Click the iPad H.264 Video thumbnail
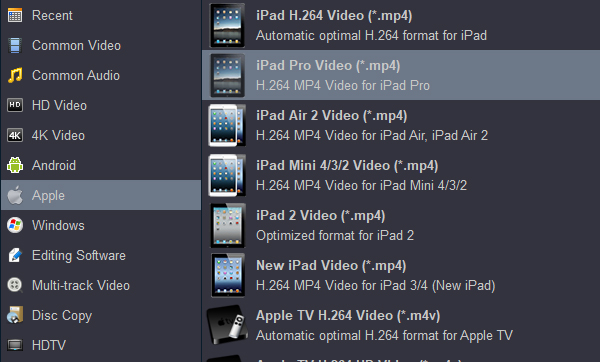 tap(227, 25)
